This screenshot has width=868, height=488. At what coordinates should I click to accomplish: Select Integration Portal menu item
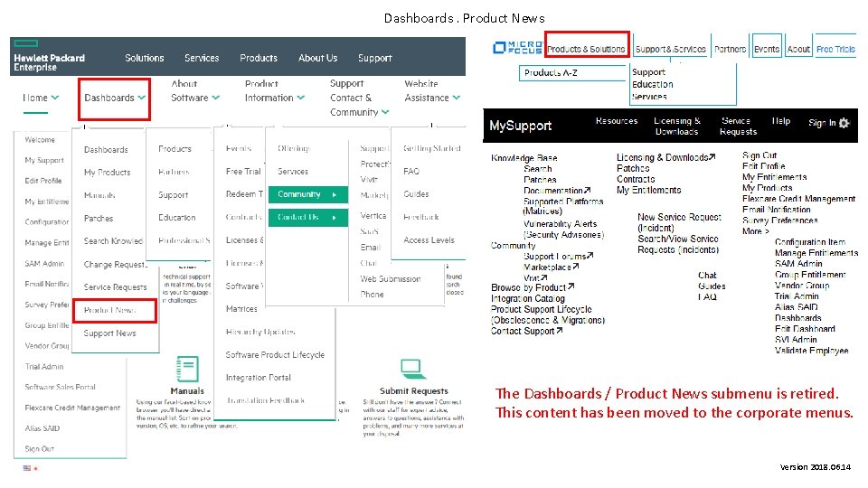pyautogui.click(x=259, y=378)
